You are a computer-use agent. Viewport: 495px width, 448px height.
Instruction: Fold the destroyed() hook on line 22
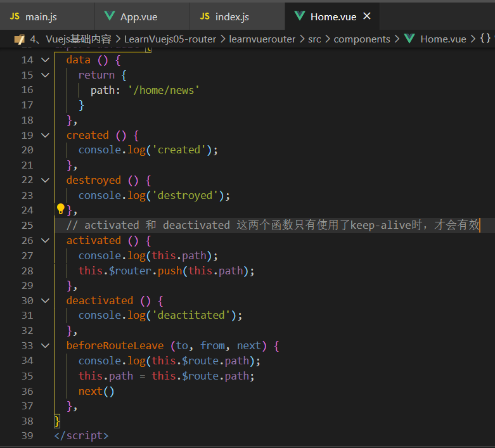click(46, 180)
